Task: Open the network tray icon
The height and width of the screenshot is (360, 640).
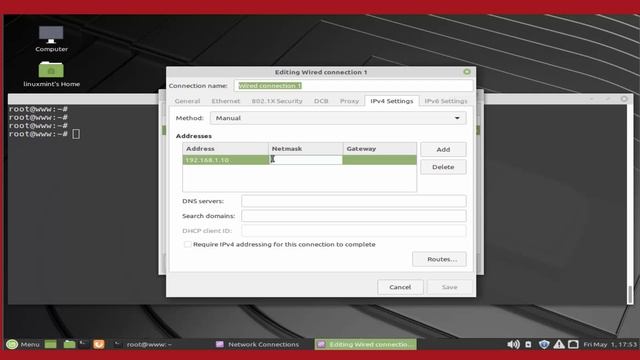Action: pos(573,344)
